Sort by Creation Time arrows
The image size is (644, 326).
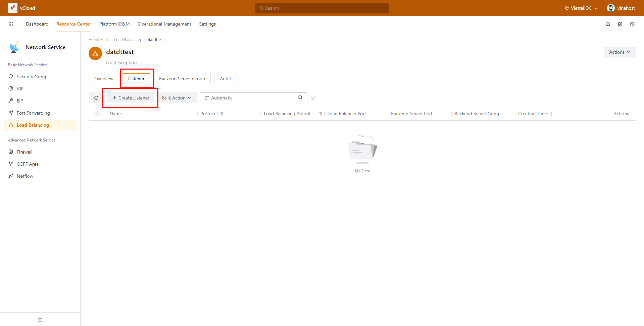click(x=551, y=114)
